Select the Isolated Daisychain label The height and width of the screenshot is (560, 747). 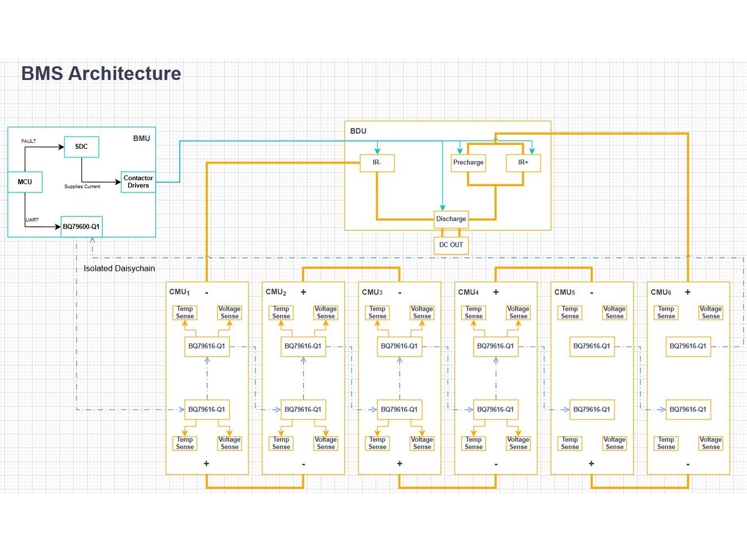(x=119, y=268)
